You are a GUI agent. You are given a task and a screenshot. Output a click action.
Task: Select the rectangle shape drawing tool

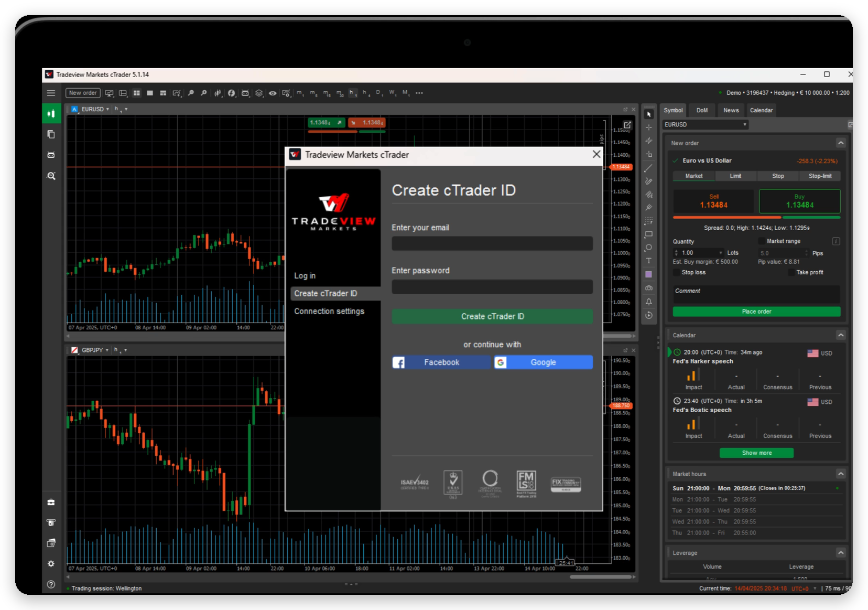[x=648, y=234]
